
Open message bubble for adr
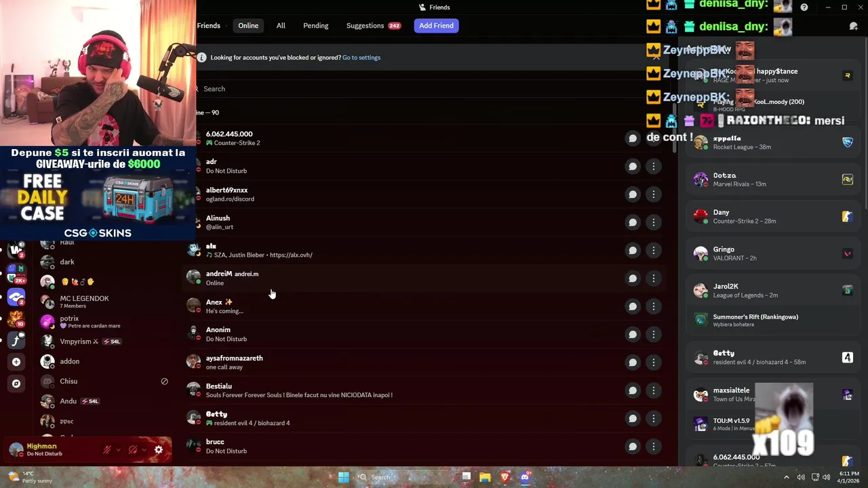coord(632,166)
